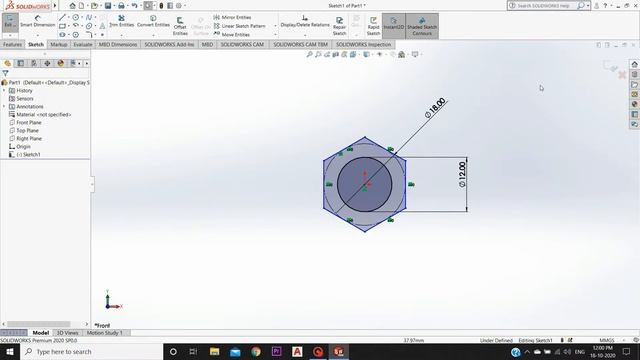Click Print icon in quick access toolbar
This screenshot has height=360, width=640.
[121, 6]
